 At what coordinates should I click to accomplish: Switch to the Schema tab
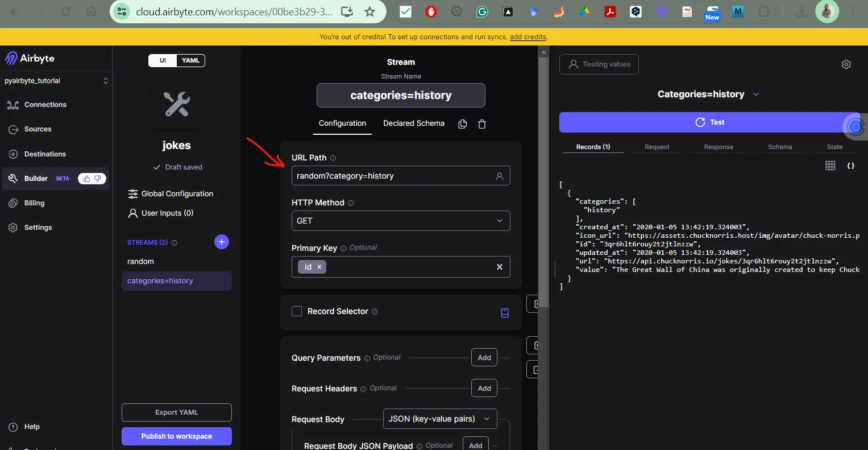point(780,147)
